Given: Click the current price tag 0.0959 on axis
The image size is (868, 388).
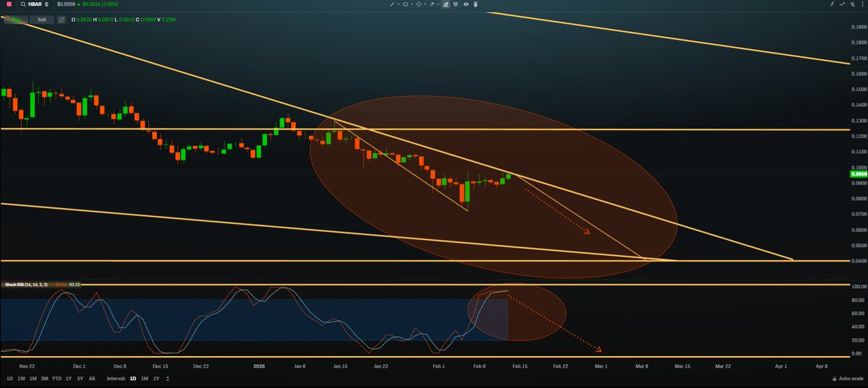Looking at the screenshot, I should click(x=859, y=174).
